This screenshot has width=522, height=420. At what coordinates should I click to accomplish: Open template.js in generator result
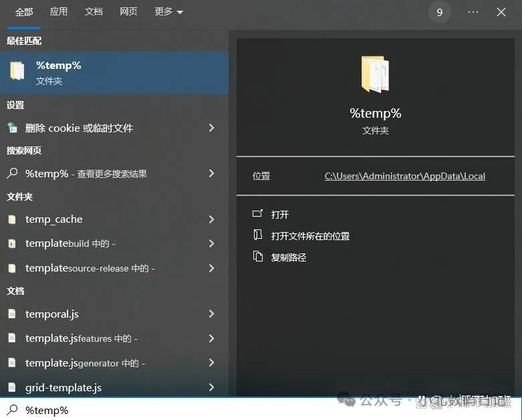click(114, 362)
